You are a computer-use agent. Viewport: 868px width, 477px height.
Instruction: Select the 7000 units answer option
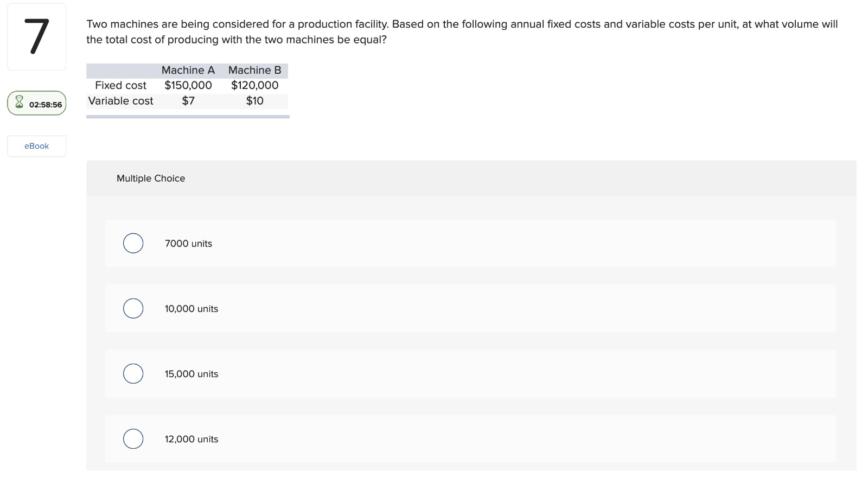pyautogui.click(x=132, y=243)
